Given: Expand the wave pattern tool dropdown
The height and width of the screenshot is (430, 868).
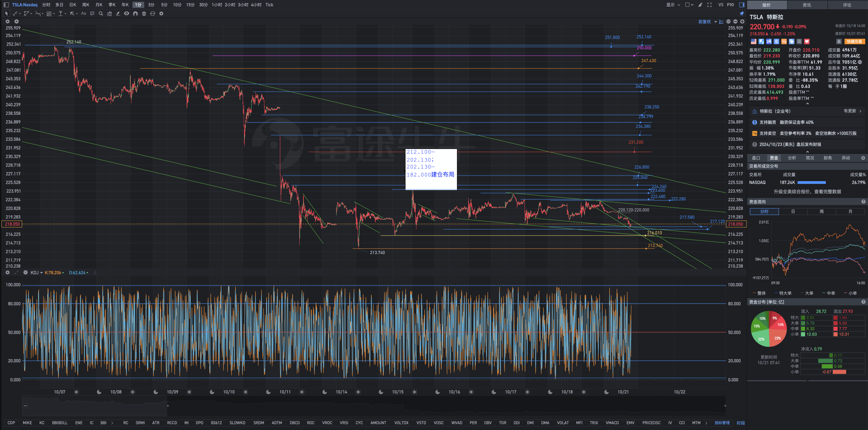Looking at the screenshot, I should coord(43,14).
